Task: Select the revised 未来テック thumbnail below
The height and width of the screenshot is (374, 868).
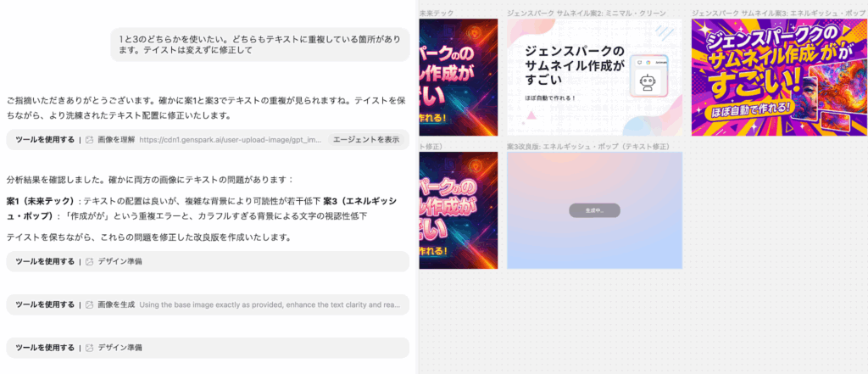Action: pyautogui.click(x=459, y=210)
